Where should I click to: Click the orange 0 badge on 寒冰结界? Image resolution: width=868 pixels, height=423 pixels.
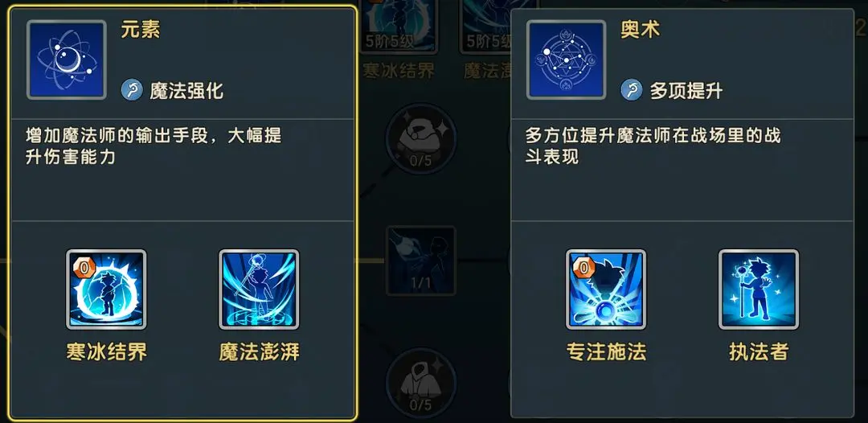click(84, 268)
